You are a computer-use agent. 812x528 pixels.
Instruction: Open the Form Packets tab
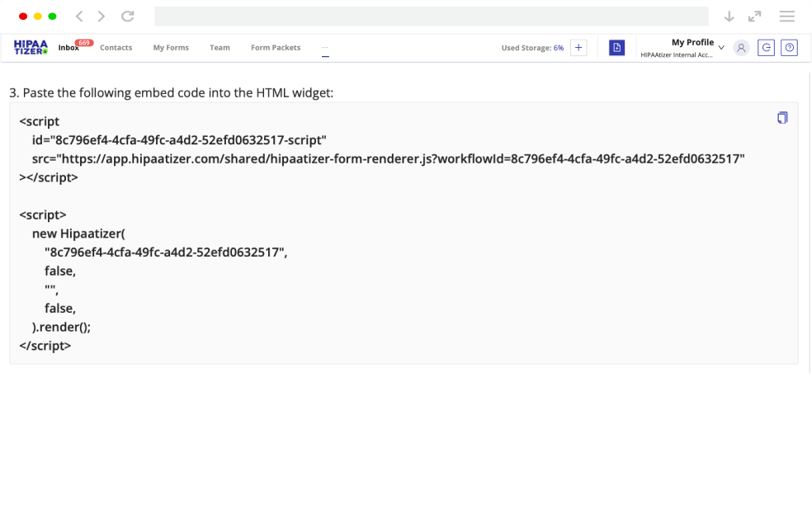click(x=276, y=48)
